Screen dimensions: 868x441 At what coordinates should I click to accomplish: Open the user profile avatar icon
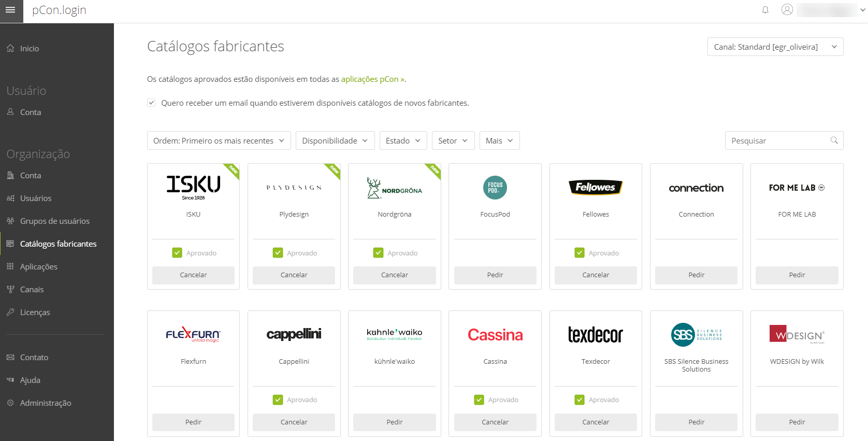pos(787,9)
